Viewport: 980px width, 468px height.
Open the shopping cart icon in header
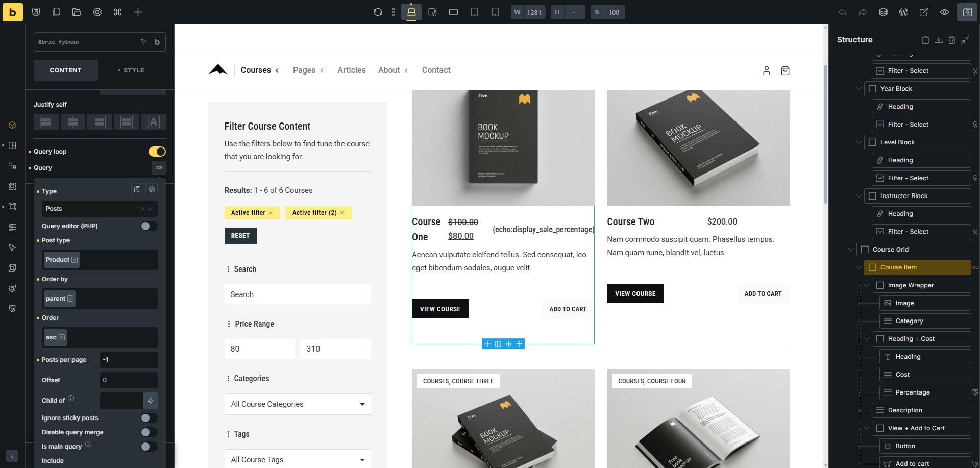click(x=785, y=70)
